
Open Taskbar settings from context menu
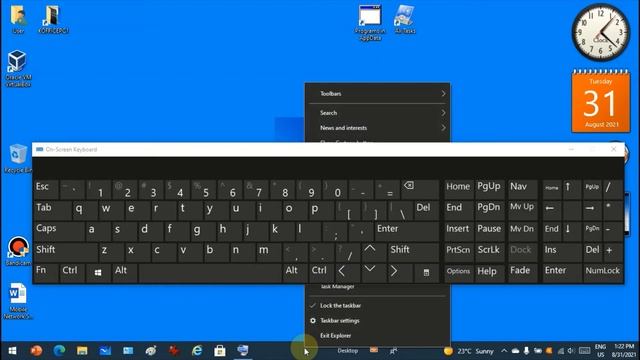point(378,320)
